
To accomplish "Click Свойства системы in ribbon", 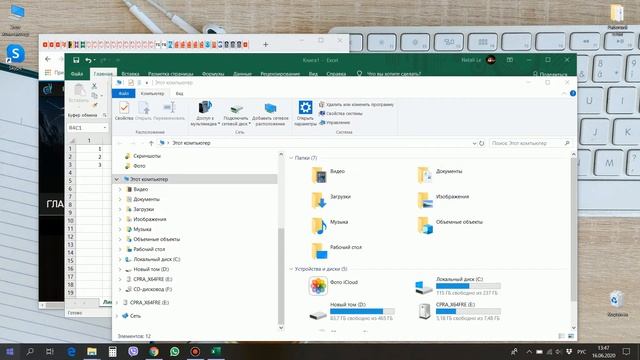I will point(340,113).
